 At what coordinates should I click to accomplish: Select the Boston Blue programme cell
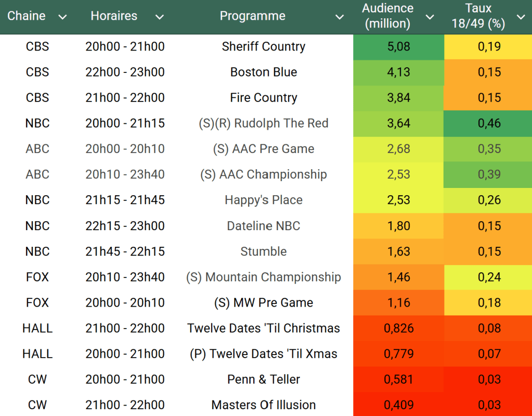(263, 72)
